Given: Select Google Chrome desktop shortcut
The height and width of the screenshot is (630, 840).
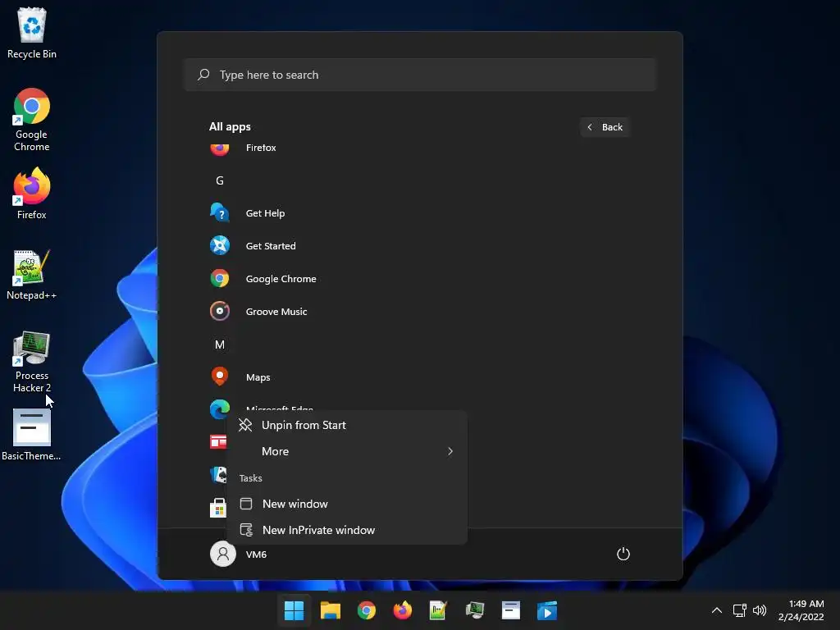Looking at the screenshot, I should (x=32, y=121).
